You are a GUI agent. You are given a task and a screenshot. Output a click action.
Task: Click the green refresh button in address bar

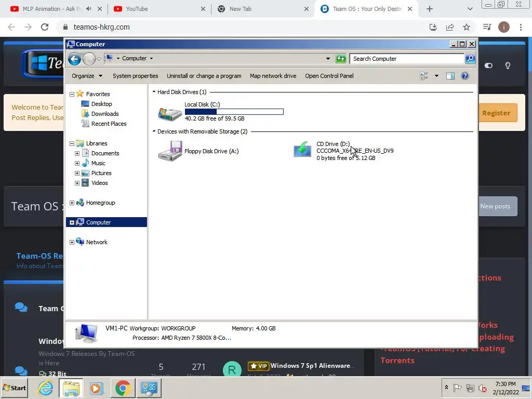341,59
